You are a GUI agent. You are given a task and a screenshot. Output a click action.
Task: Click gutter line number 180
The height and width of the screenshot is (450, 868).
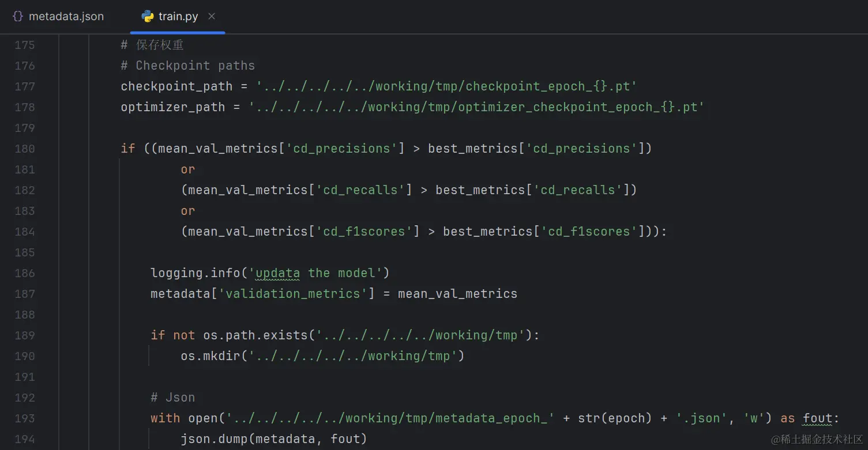pos(25,149)
